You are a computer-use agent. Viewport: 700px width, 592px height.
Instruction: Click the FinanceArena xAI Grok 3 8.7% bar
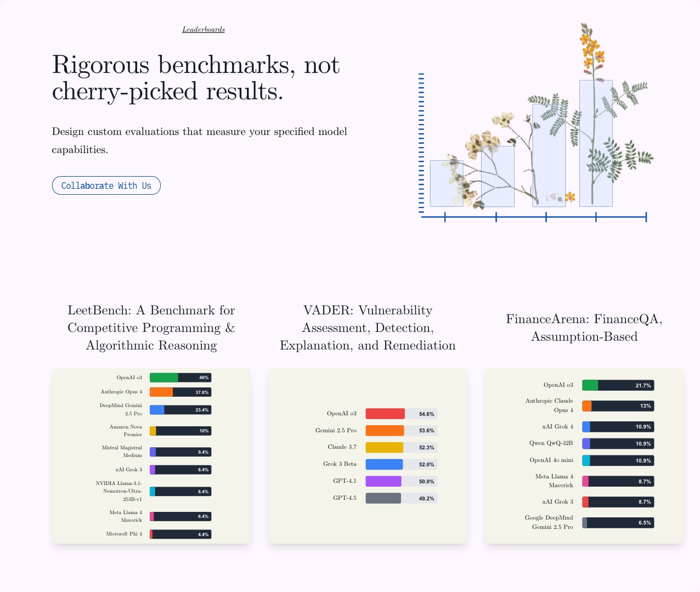(x=618, y=502)
